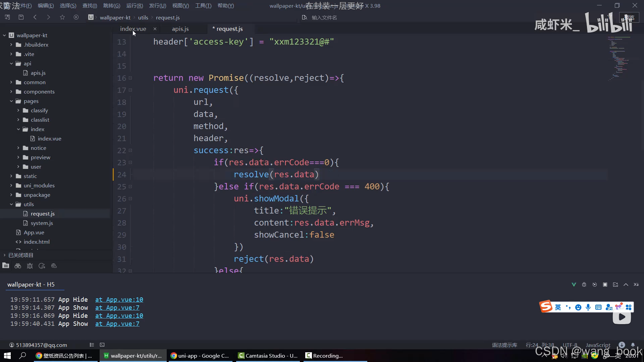Image resolution: width=644 pixels, height=362 pixels.
Task: Click the App.vue:10 link in first log
Action: click(x=119, y=299)
